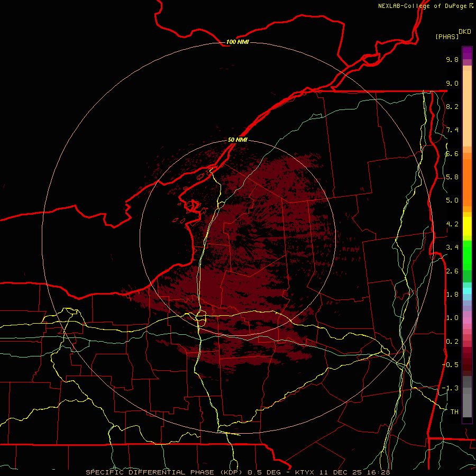Click the 1.0 value on the scale

tap(452, 318)
